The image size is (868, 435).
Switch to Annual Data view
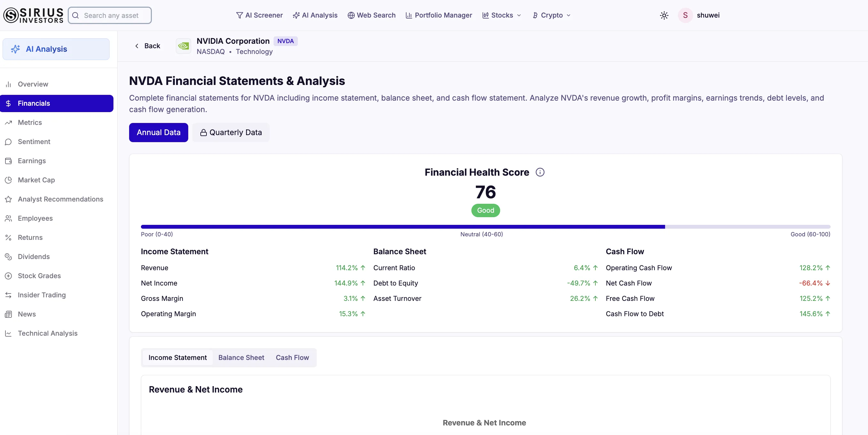click(159, 133)
